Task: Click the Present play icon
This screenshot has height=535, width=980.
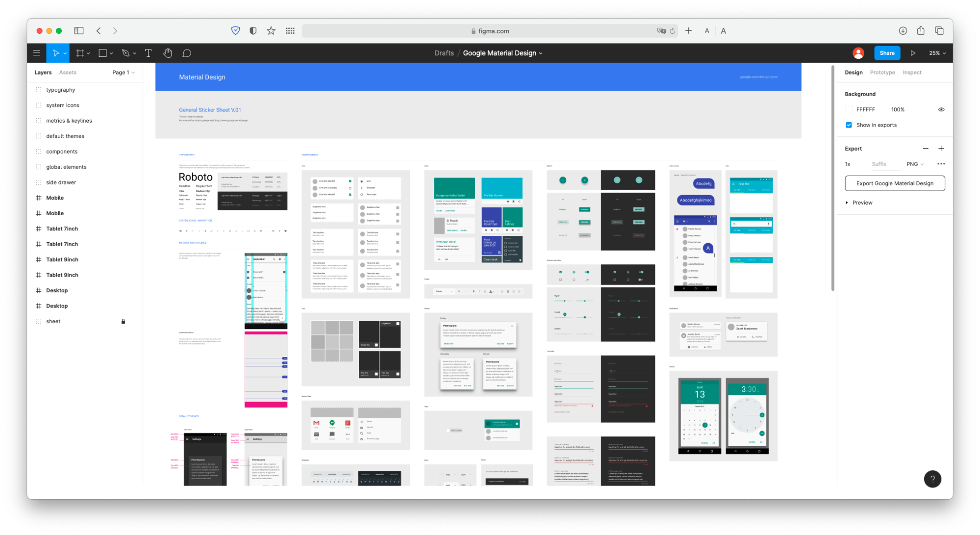Action: click(x=913, y=53)
